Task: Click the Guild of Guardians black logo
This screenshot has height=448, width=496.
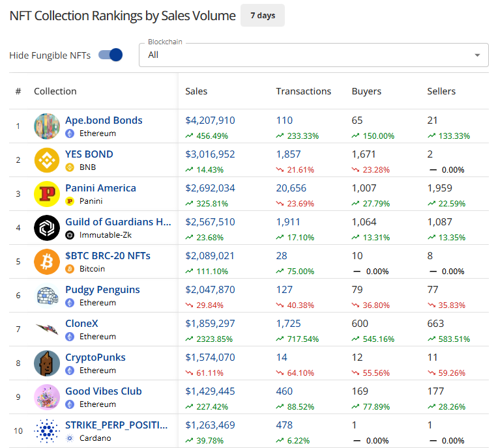Action: click(x=47, y=228)
